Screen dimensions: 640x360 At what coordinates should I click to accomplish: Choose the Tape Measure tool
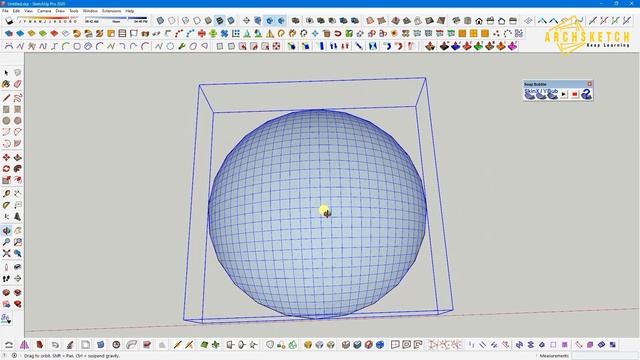point(6,194)
